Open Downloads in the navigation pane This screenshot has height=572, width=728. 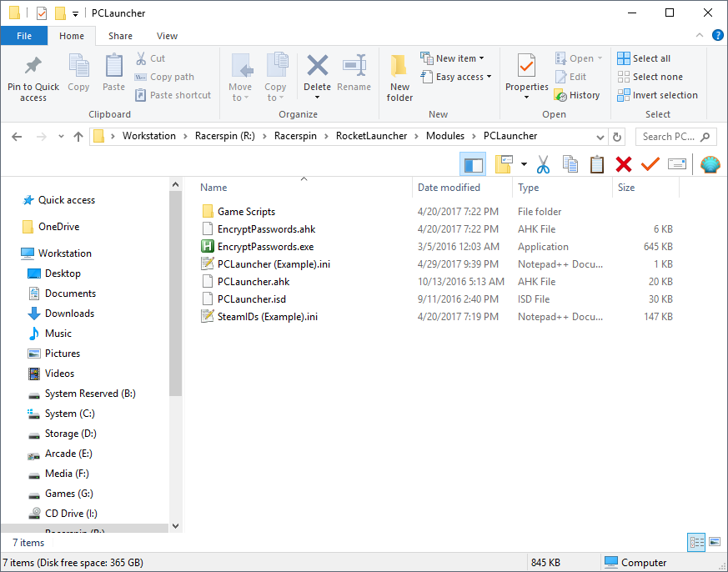point(69,314)
